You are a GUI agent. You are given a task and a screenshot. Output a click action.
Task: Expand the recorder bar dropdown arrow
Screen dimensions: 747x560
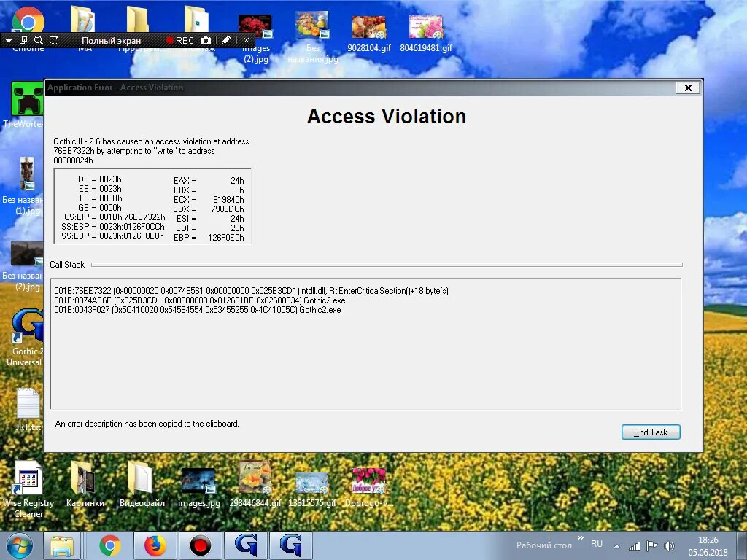[8, 41]
